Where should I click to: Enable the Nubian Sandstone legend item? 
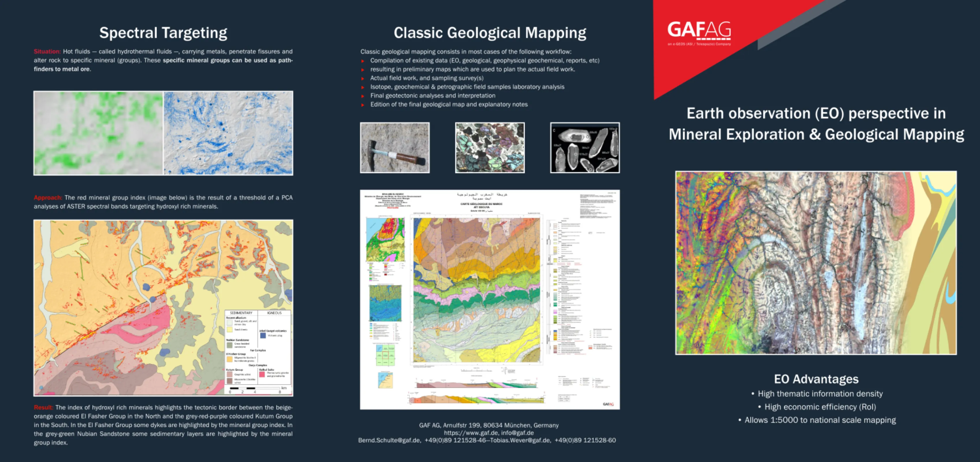pyautogui.click(x=238, y=340)
